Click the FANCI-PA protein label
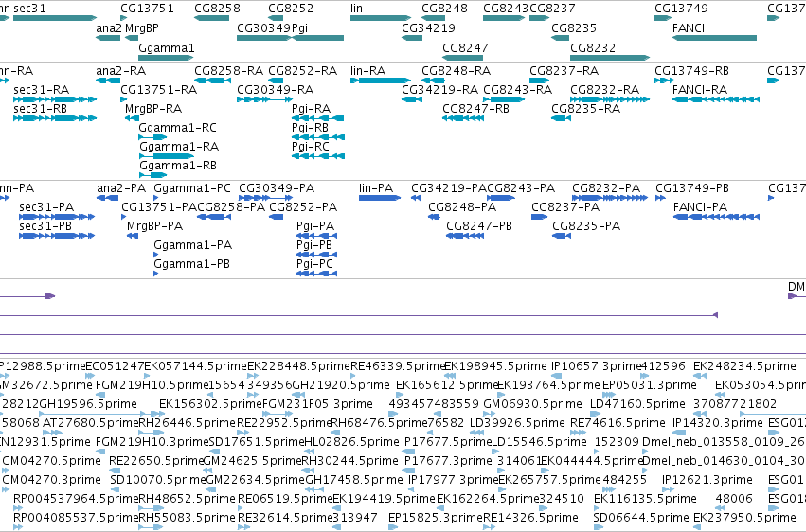The height and width of the screenshot is (532, 806). 701,207
